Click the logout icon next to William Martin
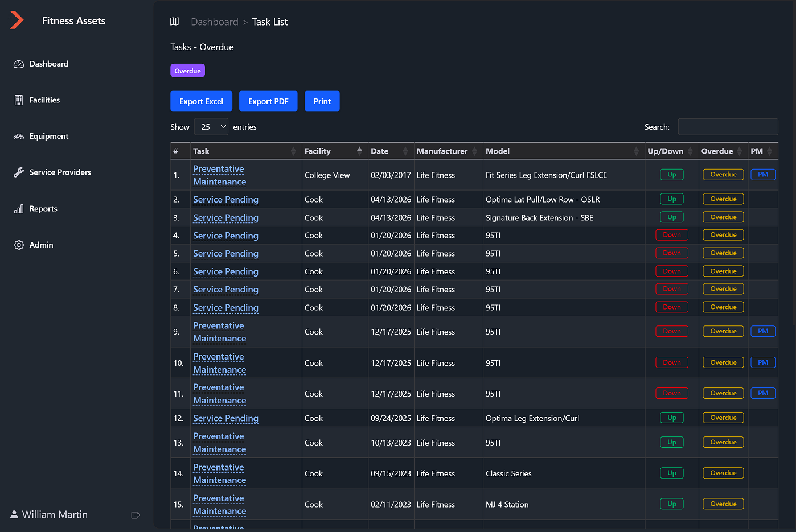 (x=136, y=514)
